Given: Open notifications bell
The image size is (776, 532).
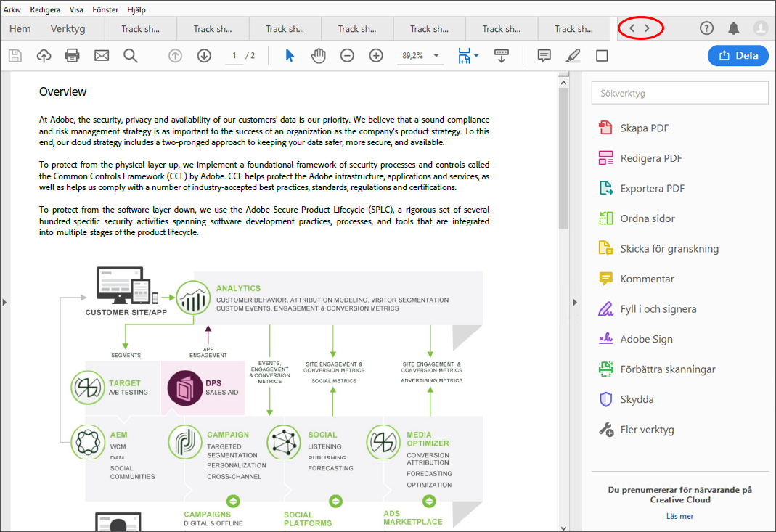Looking at the screenshot, I should click(733, 28).
